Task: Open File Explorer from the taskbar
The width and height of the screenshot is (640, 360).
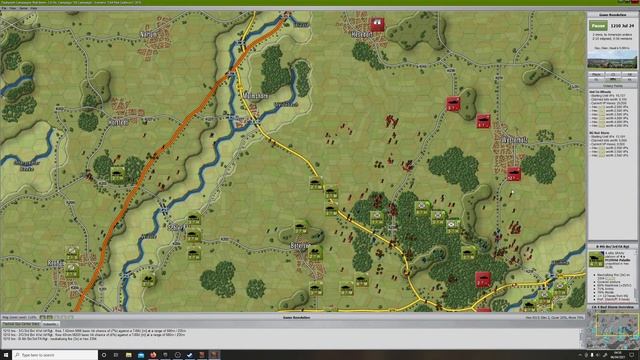Action: 128,355
